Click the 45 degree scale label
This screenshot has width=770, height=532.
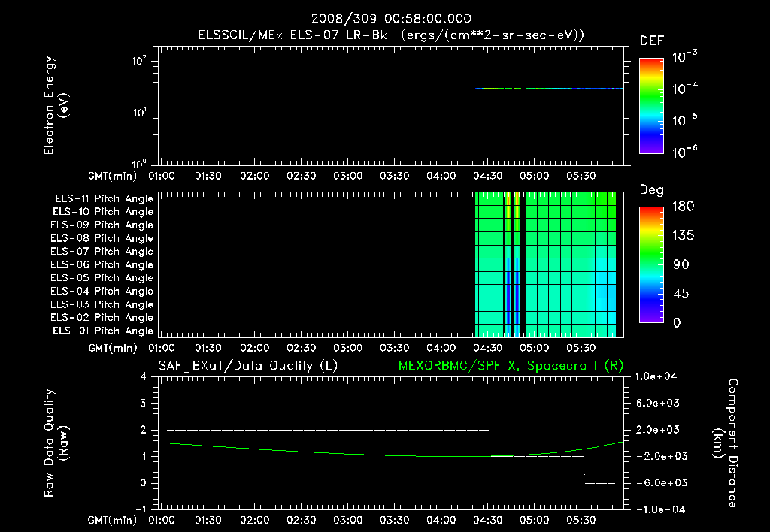click(x=681, y=294)
